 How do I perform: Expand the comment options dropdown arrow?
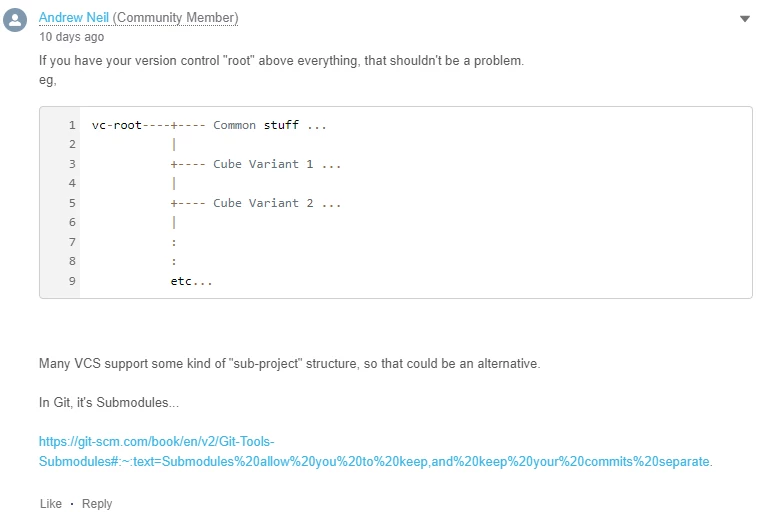(744, 19)
